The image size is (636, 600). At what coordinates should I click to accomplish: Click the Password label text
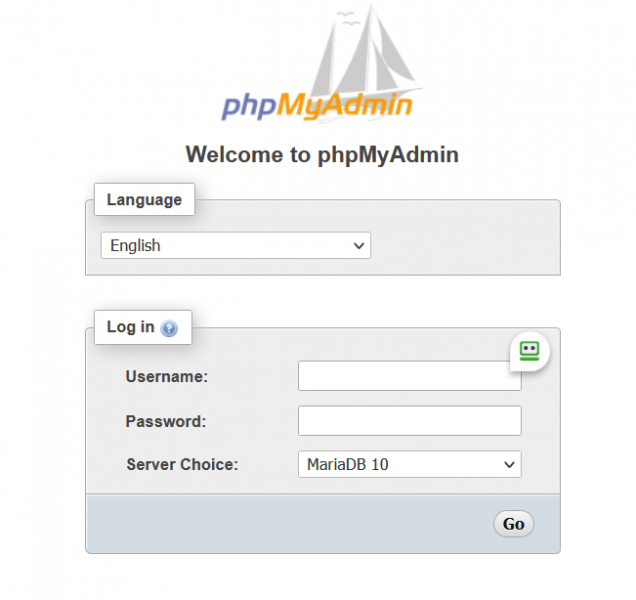point(166,421)
